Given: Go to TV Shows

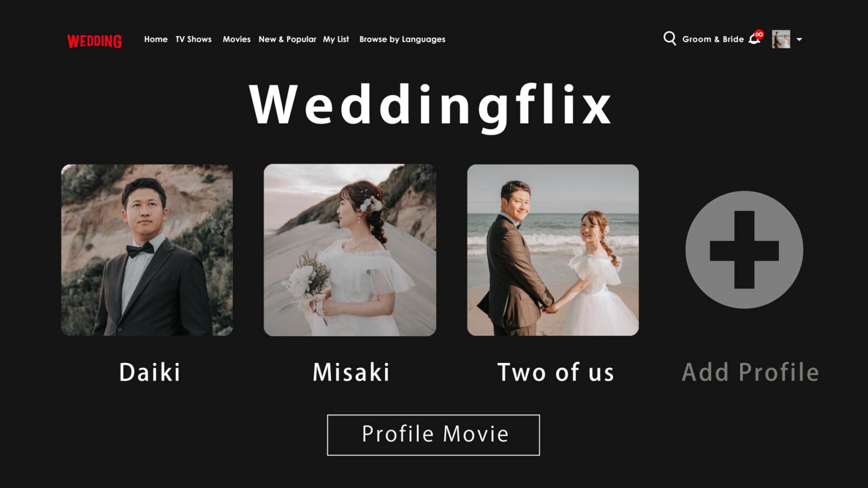Looking at the screenshot, I should pos(193,39).
